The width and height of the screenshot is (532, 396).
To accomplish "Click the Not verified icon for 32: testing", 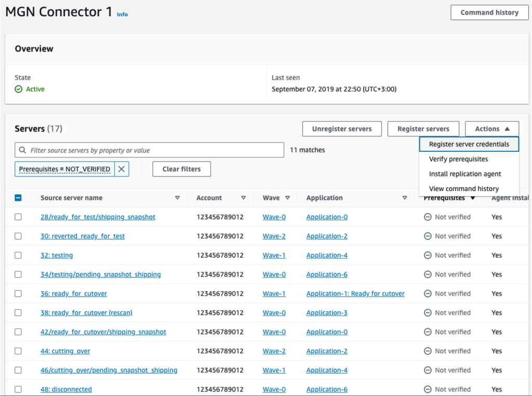I will coord(428,255).
